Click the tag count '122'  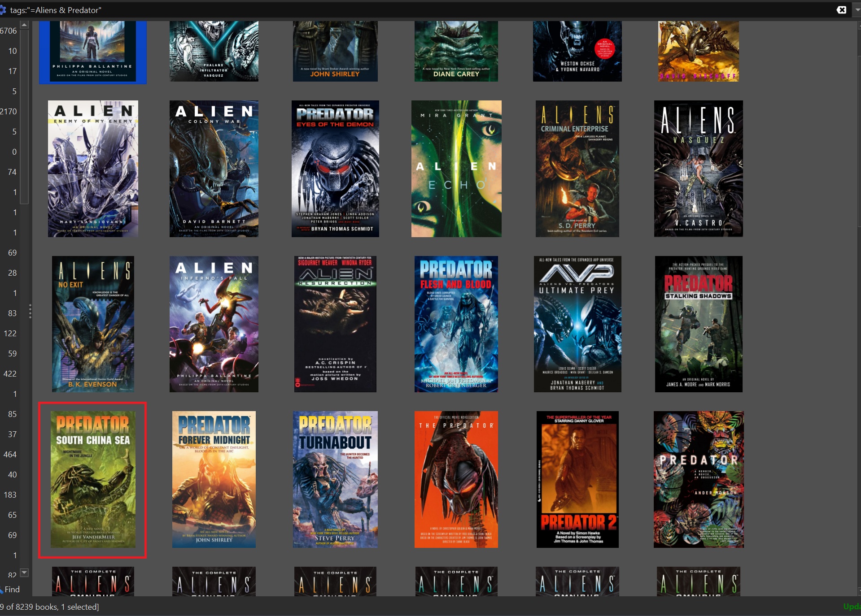pos(10,334)
